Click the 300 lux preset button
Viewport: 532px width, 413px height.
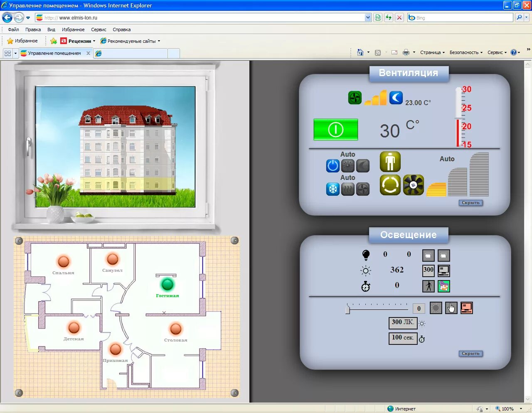pos(428,270)
